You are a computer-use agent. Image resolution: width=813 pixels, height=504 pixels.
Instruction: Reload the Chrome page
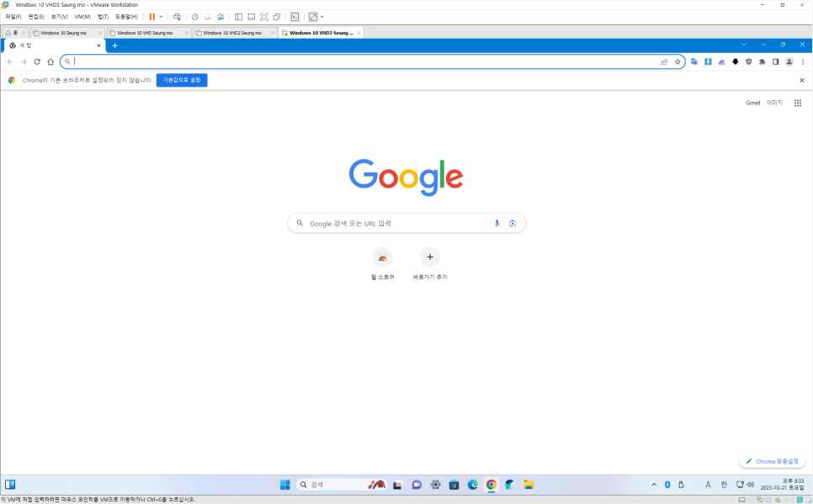click(37, 61)
